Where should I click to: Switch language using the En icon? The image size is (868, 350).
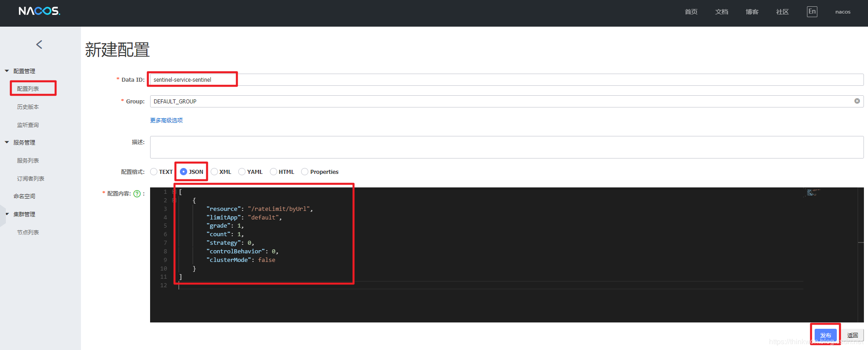[812, 12]
